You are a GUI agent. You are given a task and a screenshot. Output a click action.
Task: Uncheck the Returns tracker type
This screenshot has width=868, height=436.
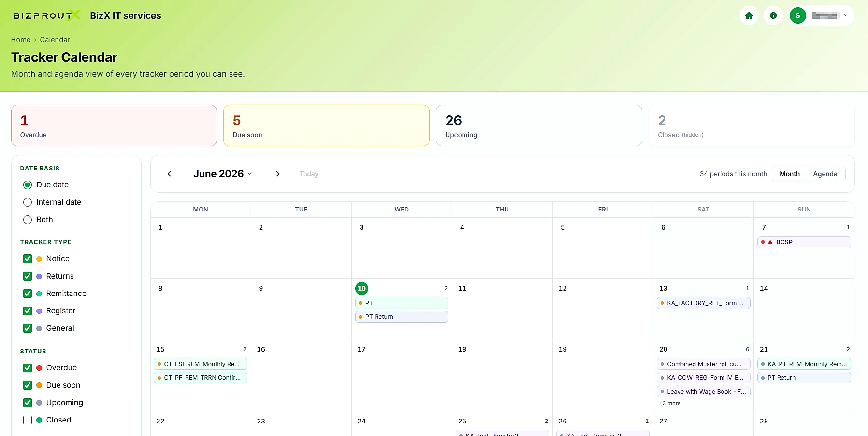point(28,276)
